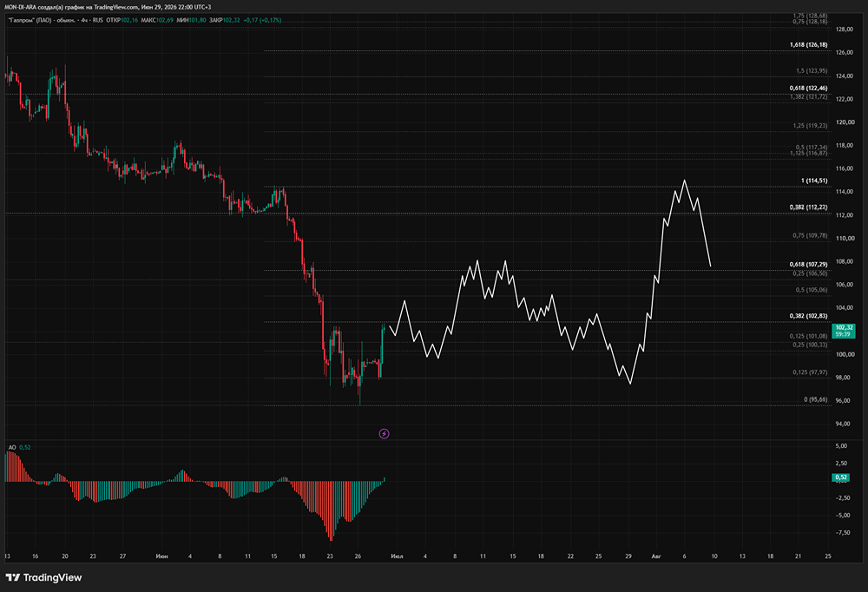Image resolution: width=868 pixels, height=592 pixels.
Task: Click the 110,00 price axis label
Action: click(x=844, y=238)
